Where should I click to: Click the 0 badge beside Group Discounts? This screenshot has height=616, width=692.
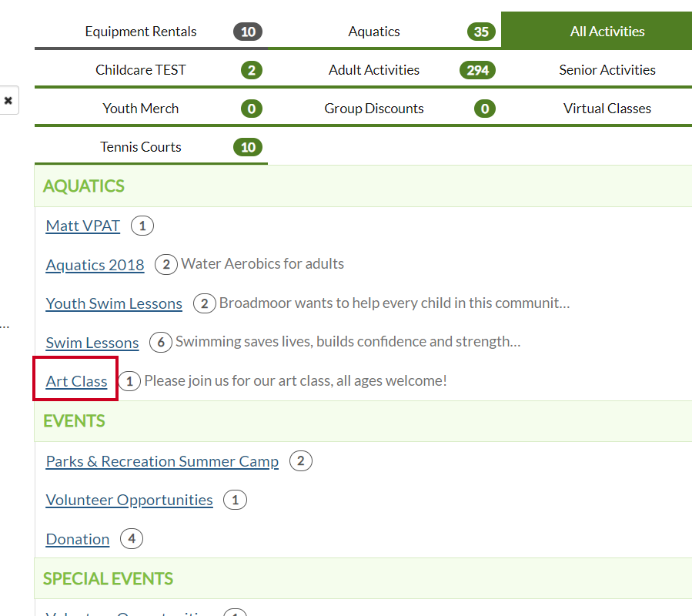[x=485, y=109]
